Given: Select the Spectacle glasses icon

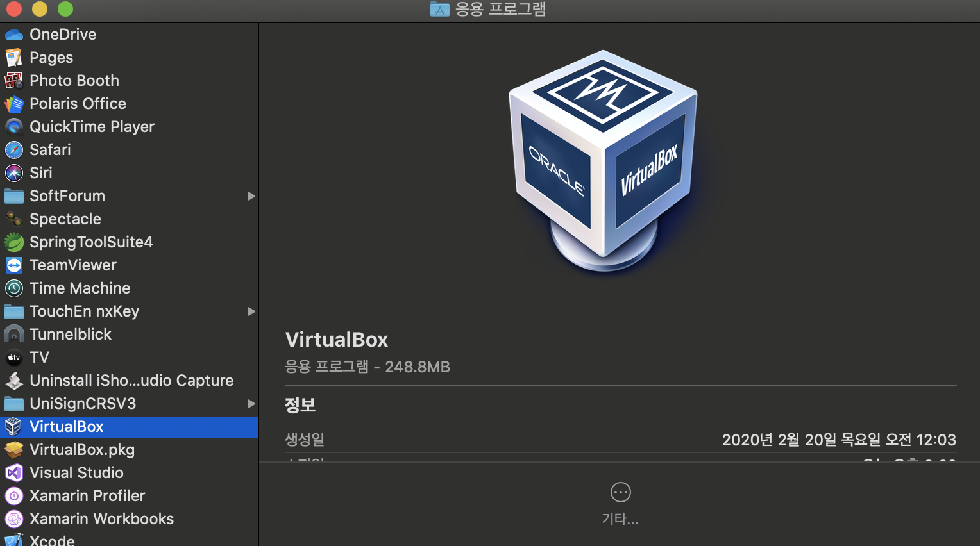Looking at the screenshot, I should 14,219.
